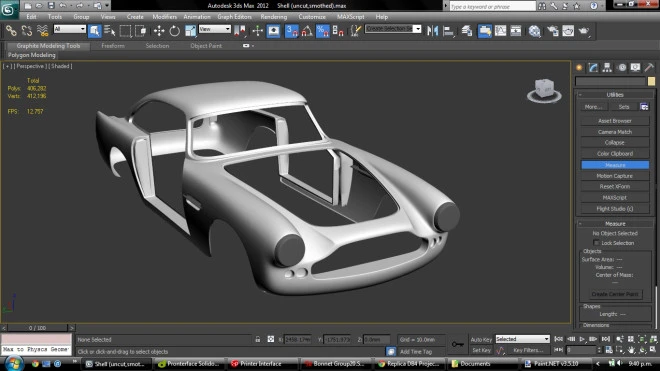
Task: Click Use Pivot Point Center icon
Action: point(240,31)
